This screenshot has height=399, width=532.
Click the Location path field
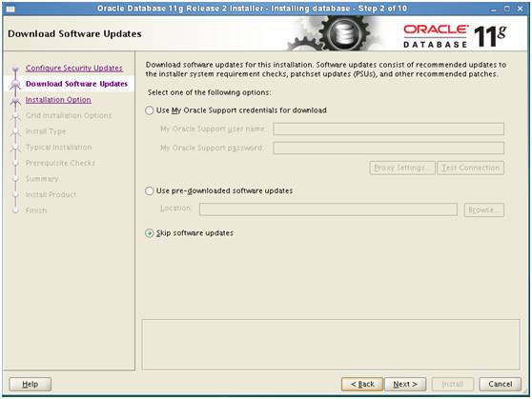(x=328, y=209)
